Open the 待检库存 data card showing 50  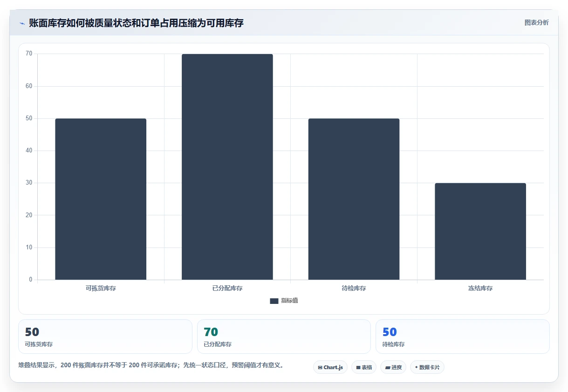(463, 337)
